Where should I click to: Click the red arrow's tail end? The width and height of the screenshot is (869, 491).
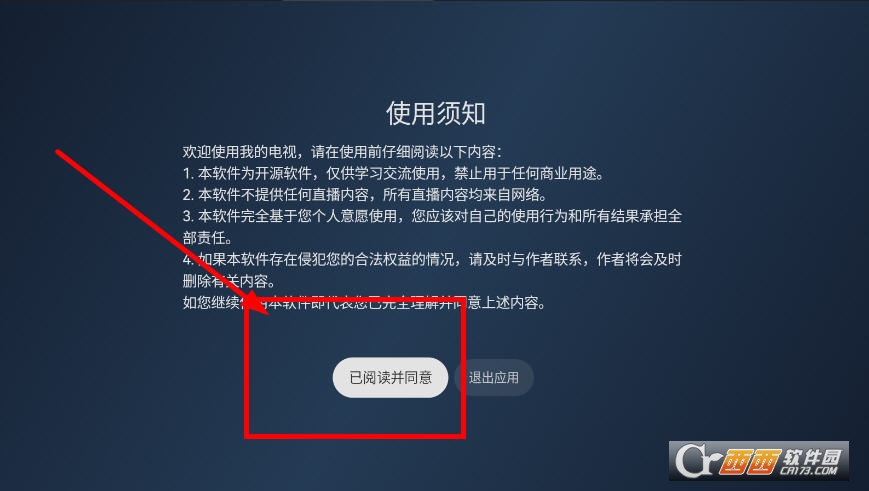coord(58,151)
